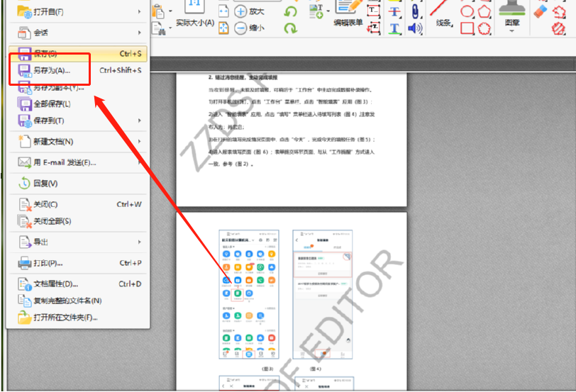Click the blue speaker sound icon

click(x=415, y=28)
